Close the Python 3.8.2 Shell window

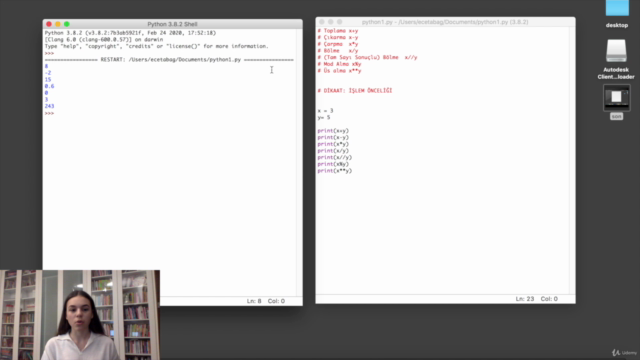pyautogui.click(x=49, y=24)
